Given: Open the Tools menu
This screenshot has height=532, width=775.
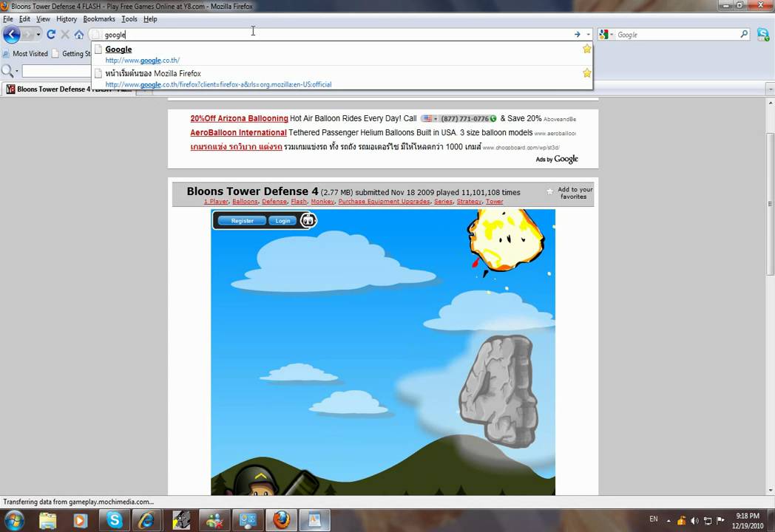Looking at the screenshot, I should [x=129, y=18].
